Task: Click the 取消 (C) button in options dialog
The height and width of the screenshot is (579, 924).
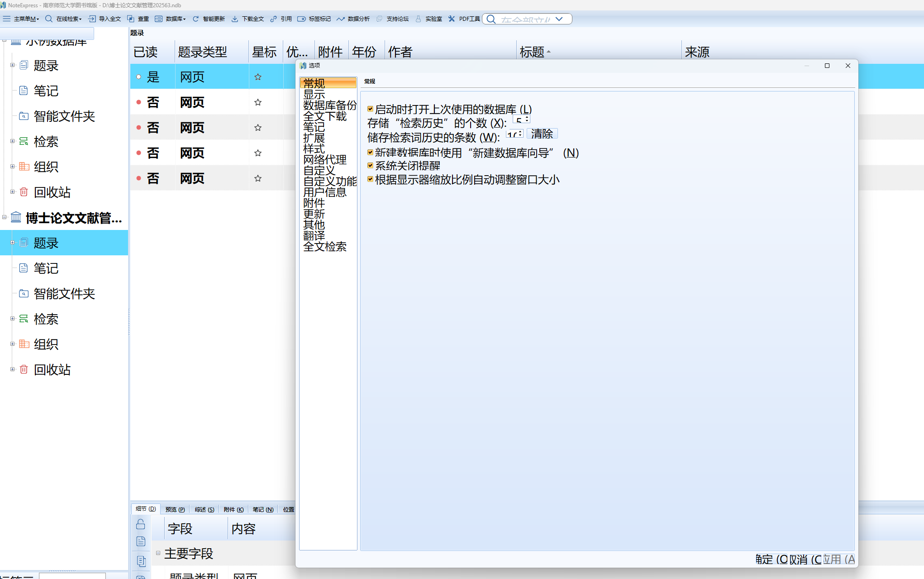Action: click(x=805, y=560)
